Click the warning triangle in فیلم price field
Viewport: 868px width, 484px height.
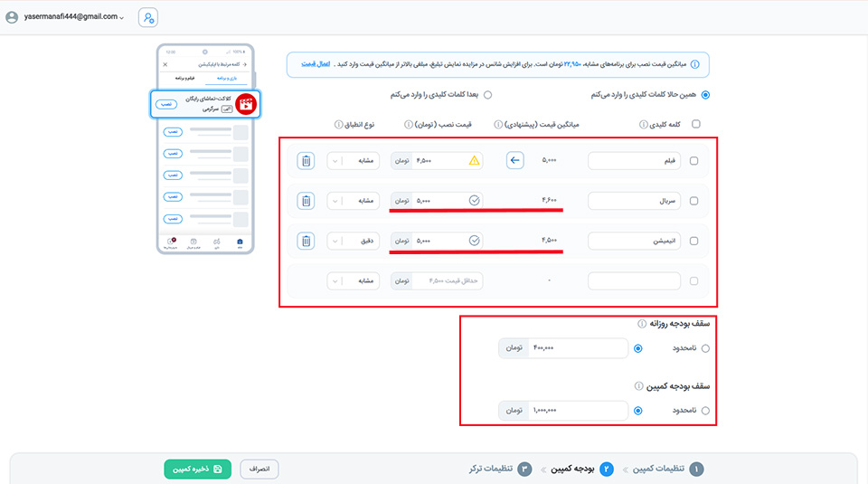[474, 161]
